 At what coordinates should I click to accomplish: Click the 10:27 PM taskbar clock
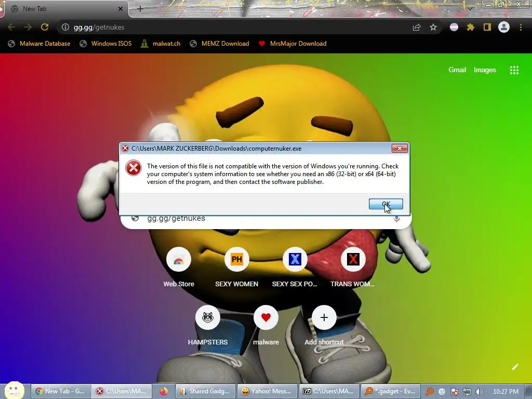click(x=506, y=392)
